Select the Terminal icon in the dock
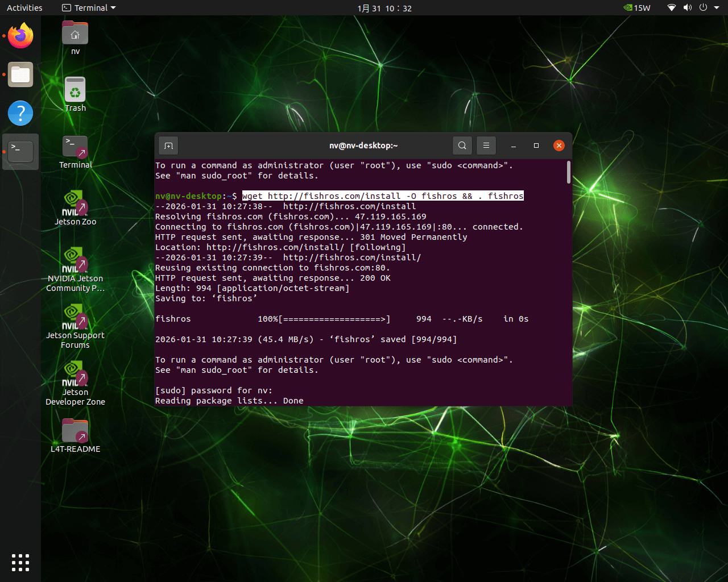 (x=20, y=152)
